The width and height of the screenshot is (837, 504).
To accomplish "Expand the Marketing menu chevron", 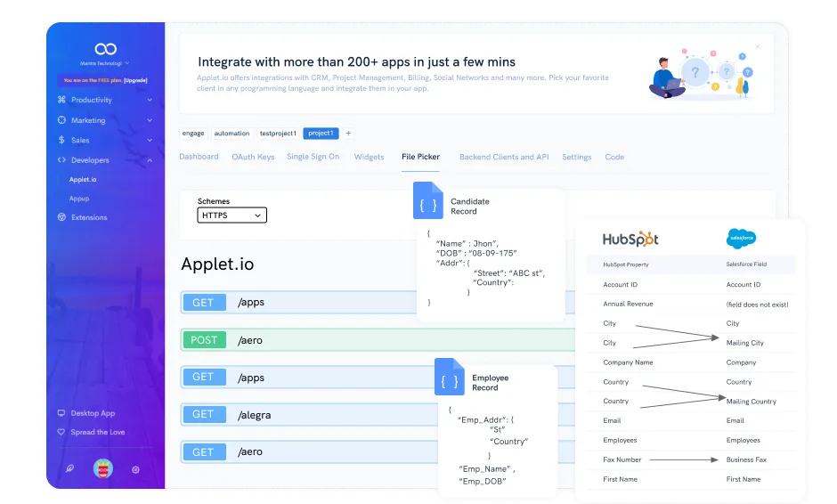I will (150, 120).
